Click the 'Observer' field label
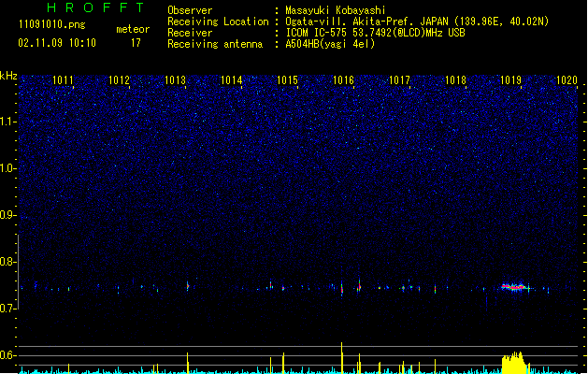Viewport: 588px width, 374px height. 190,10
